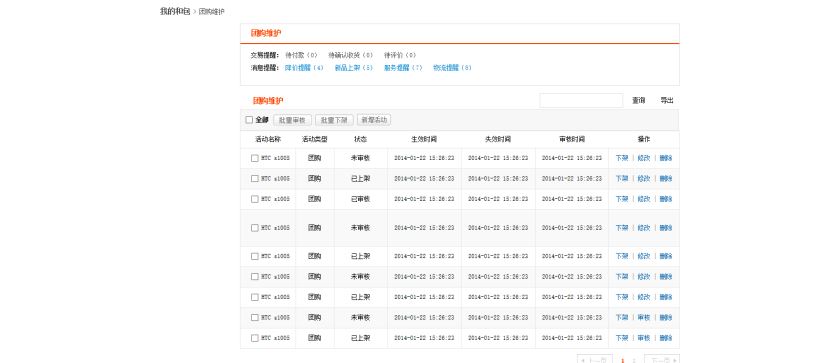Focus the search box beside 查询

[581, 100]
